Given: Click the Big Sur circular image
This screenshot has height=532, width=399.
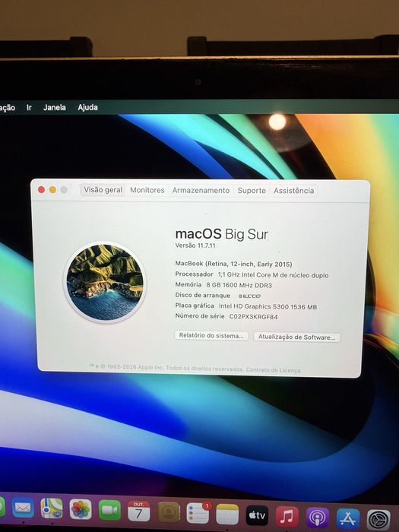Looking at the screenshot, I should [105, 282].
